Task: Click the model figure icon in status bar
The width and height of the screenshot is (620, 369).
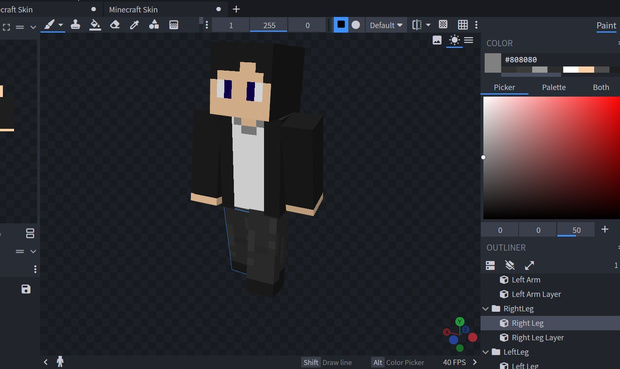Action: (x=60, y=361)
